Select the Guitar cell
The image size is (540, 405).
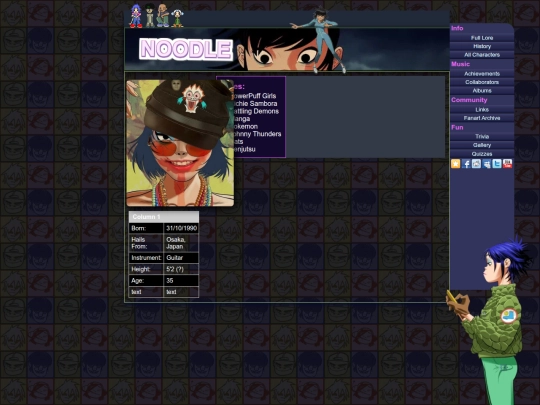tap(181, 258)
